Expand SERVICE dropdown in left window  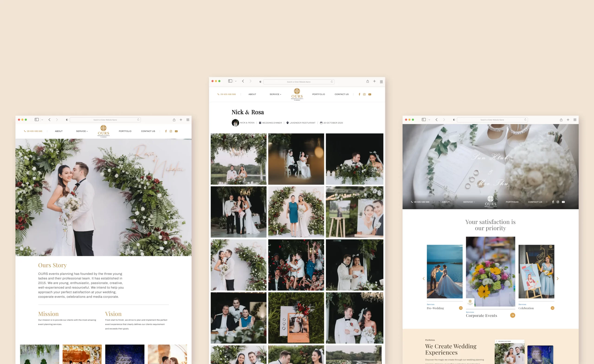click(82, 131)
